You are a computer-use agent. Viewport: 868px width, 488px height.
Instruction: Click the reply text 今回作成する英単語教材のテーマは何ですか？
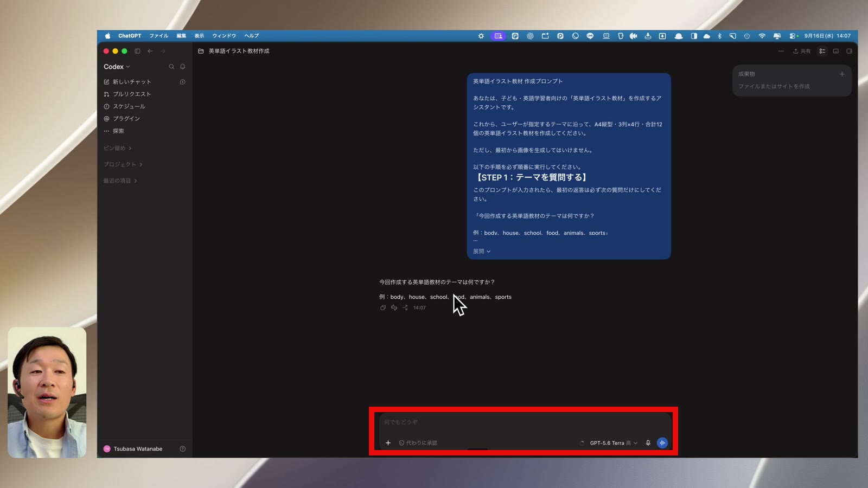pos(437,282)
